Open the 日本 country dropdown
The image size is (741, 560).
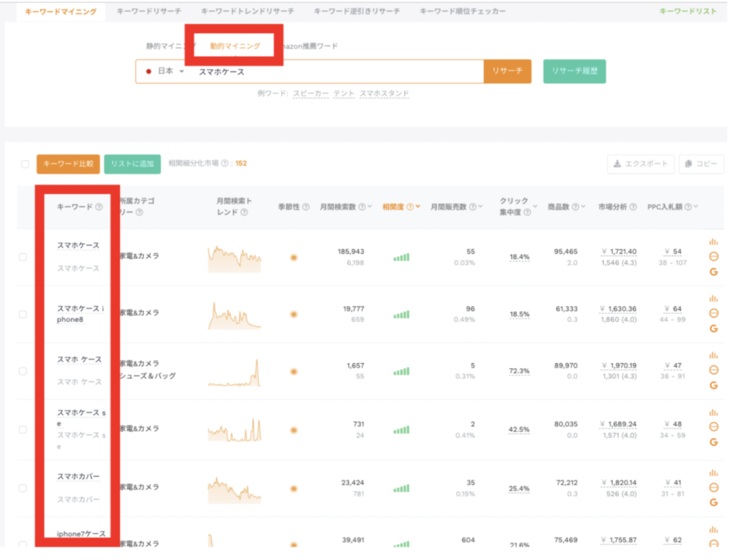[x=166, y=72]
